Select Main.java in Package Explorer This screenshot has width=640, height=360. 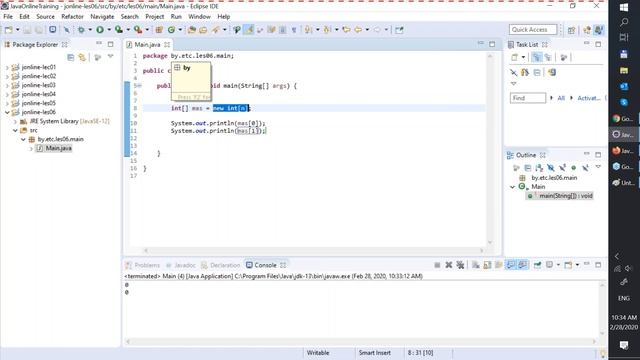54,148
